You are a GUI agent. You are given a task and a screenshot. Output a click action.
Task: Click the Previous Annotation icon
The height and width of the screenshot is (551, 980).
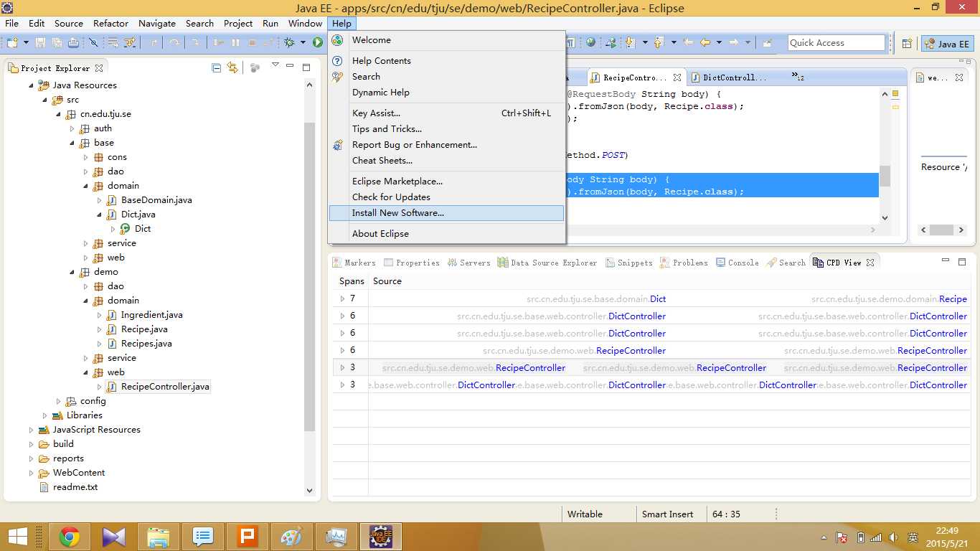point(659,43)
